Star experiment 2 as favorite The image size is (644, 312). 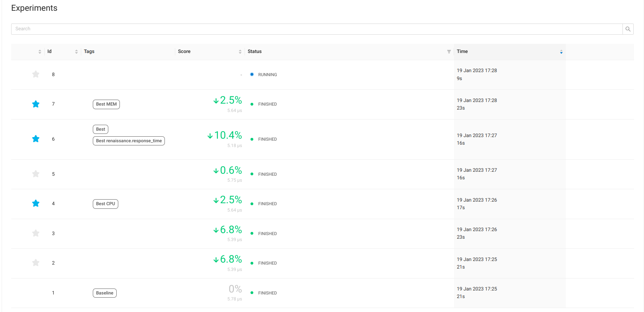coord(36,263)
